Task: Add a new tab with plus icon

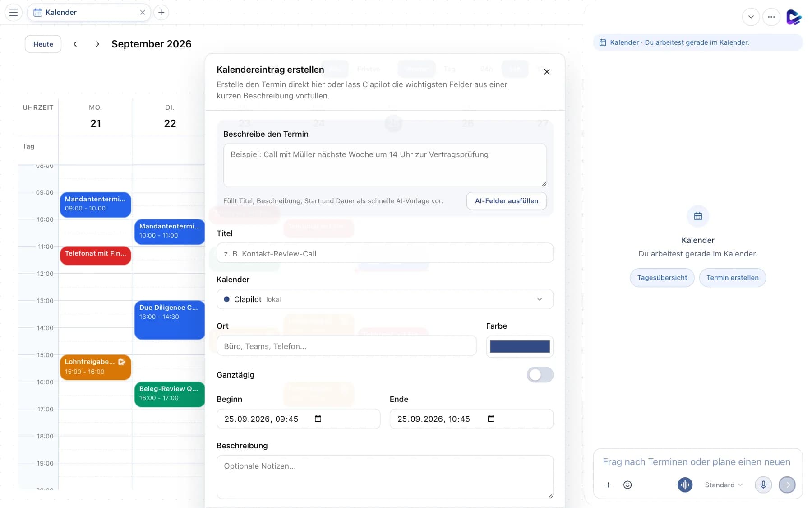Action: [161, 12]
